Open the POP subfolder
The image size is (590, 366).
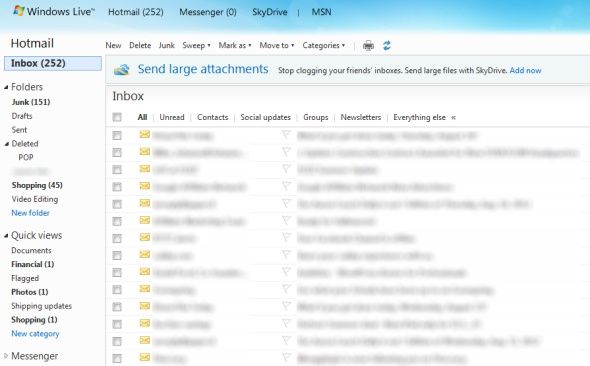point(26,157)
